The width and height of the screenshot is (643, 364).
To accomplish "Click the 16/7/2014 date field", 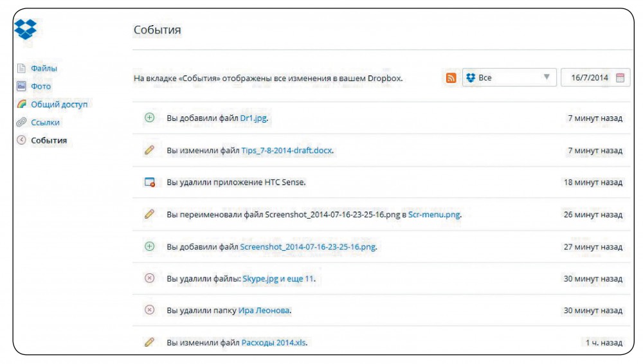I will (588, 78).
